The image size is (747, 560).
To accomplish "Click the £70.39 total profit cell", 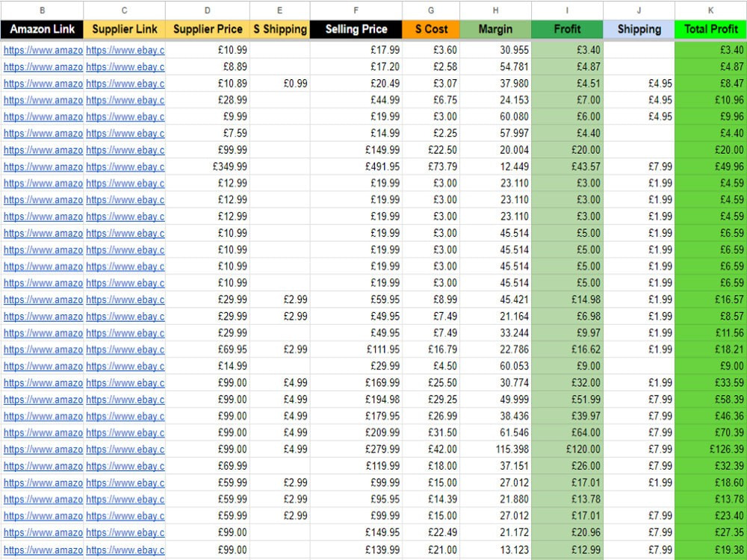I will [x=711, y=433].
